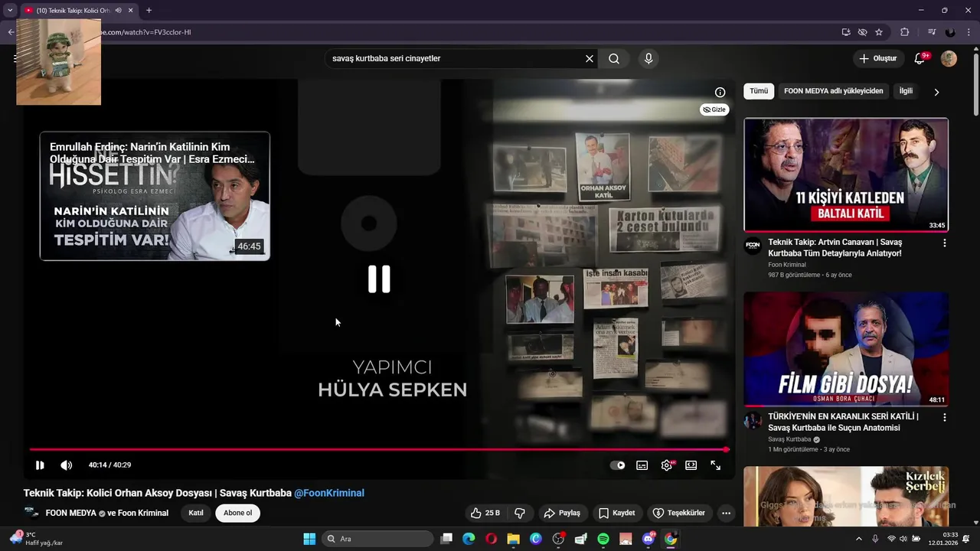The width and height of the screenshot is (980, 551).
Task: Click the taskbar Ara search box
Action: 377,539
